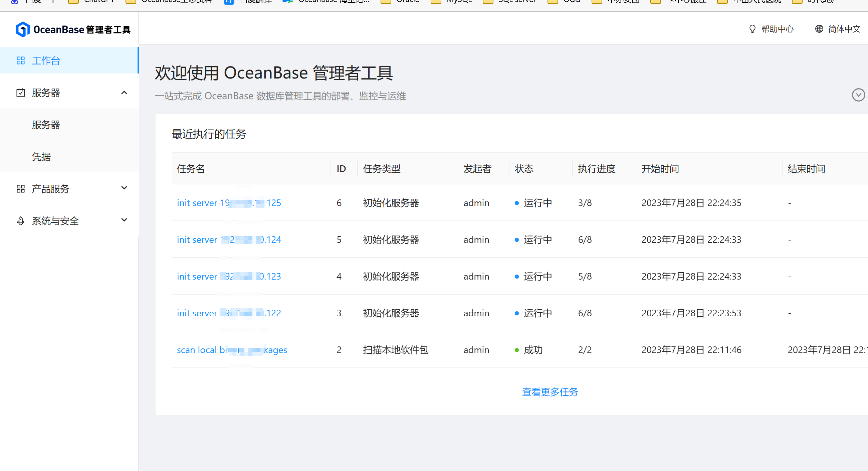The height and width of the screenshot is (471, 868).
Task: Click start time 2023年7月28日 22:23:53
Action: [x=691, y=313]
